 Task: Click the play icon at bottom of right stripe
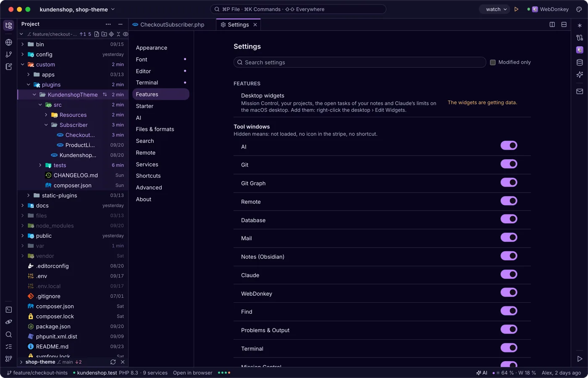click(x=580, y=359)
